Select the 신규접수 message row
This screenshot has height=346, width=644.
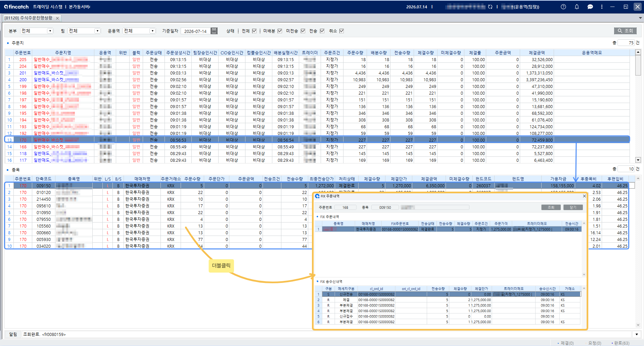448,316
